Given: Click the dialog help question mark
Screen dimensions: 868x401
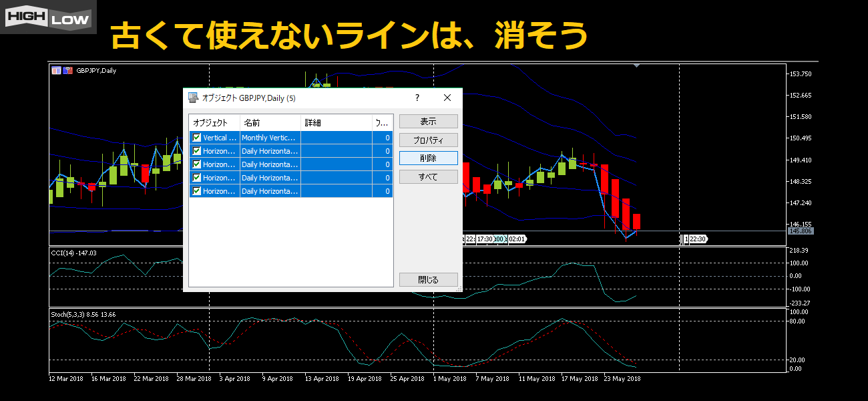Looking at the screenshot, I should [x=417, y=98].
